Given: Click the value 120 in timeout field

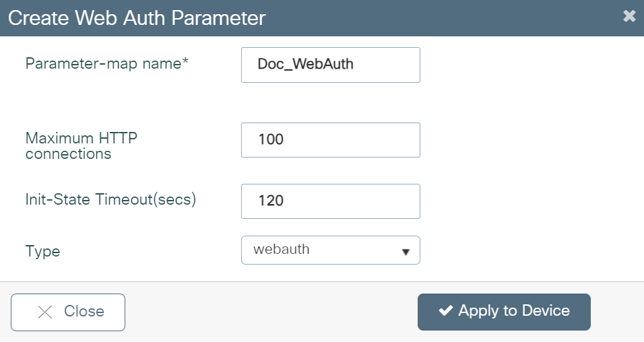Looking at the screenshot, I should pos(271,201).
